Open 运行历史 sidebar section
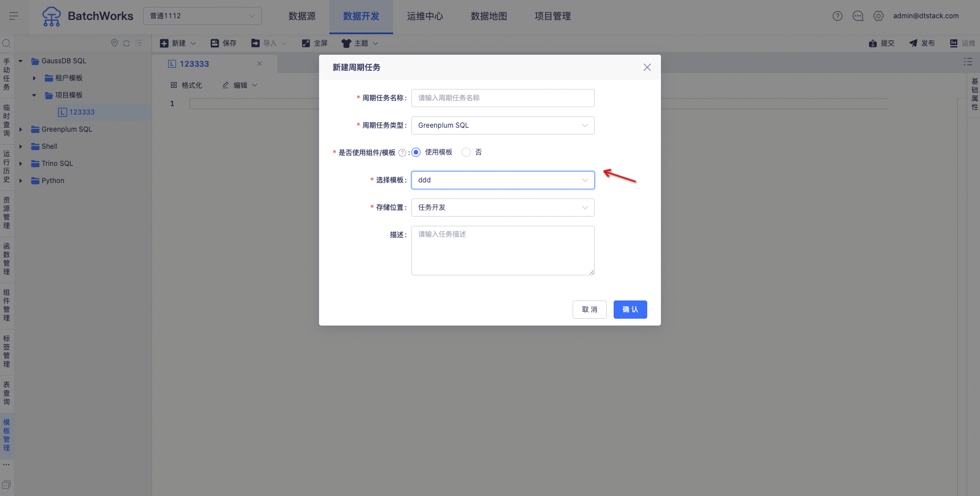The image size is (980, 496). 7,166
